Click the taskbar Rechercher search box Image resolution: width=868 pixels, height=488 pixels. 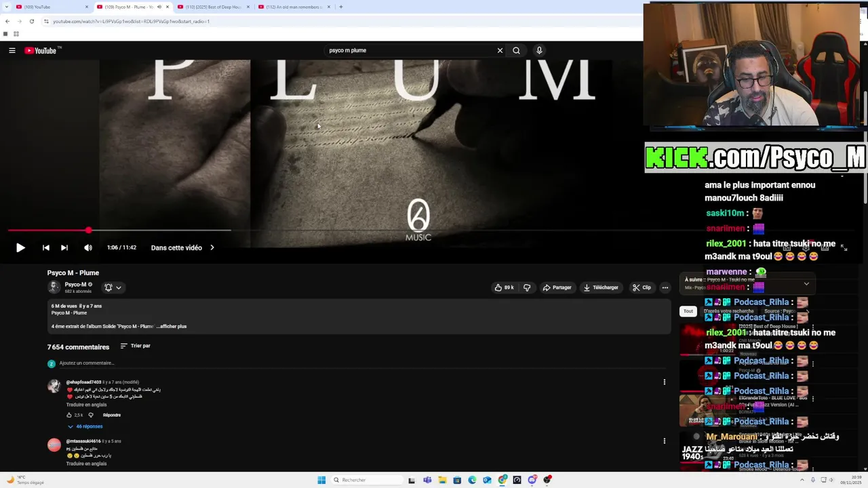(366, 480)
